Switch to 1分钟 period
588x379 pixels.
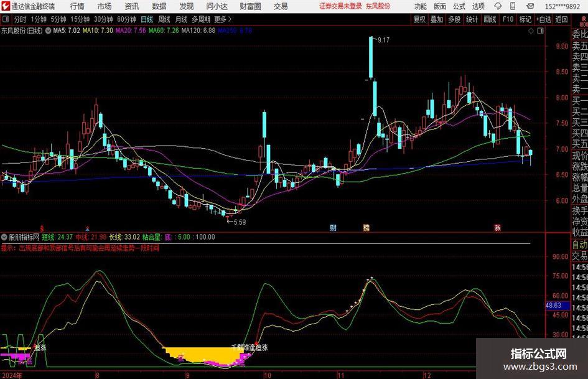[39, 19]
